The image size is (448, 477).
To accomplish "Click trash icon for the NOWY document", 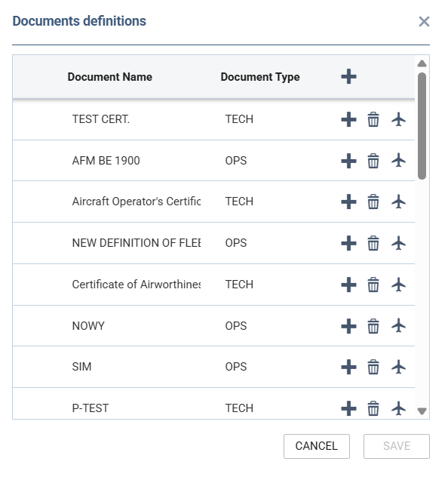I will point(373,326).
